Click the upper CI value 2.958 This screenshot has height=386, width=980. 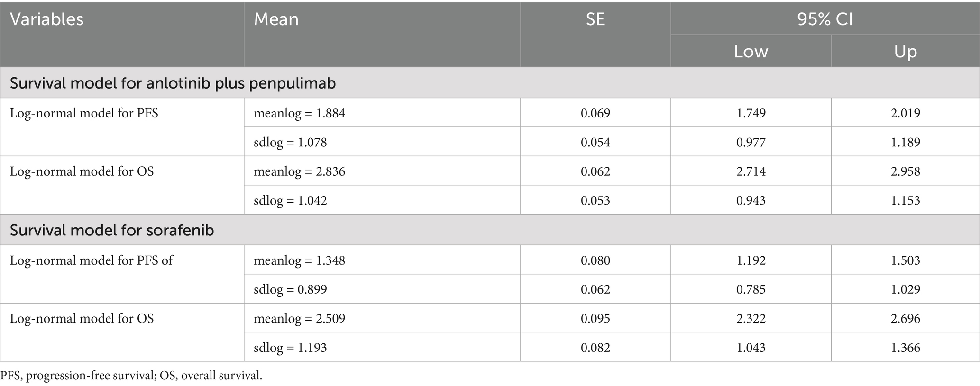(x=905, y=171)
